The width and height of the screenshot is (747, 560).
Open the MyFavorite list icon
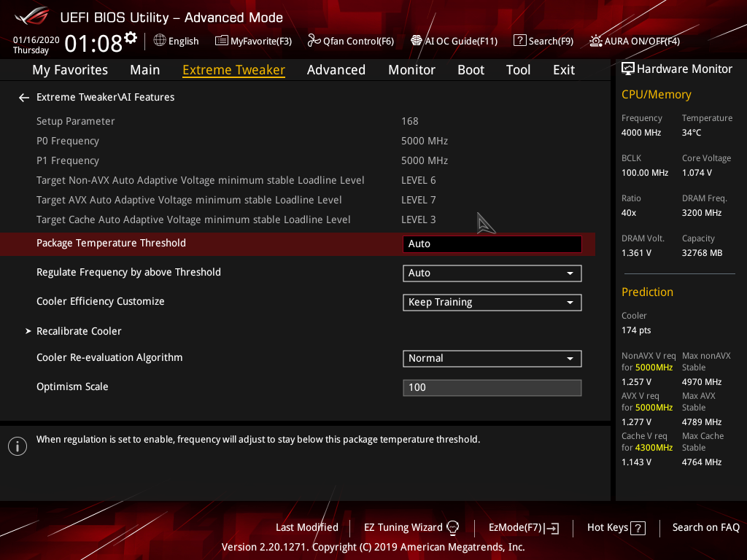tap(221, 41)
